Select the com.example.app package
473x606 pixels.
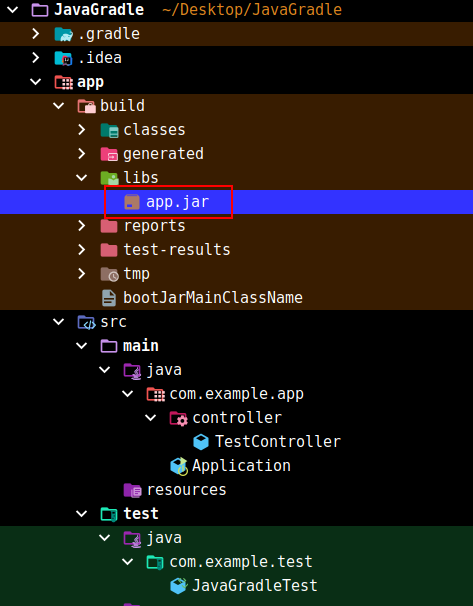click(236, 394)
